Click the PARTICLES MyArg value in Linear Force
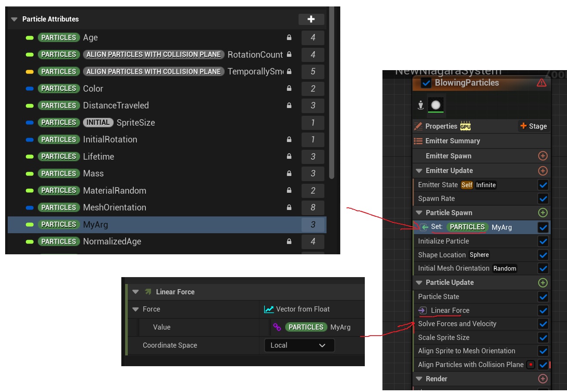This screenshot has width=567, height=392. [x=318, y=327]
